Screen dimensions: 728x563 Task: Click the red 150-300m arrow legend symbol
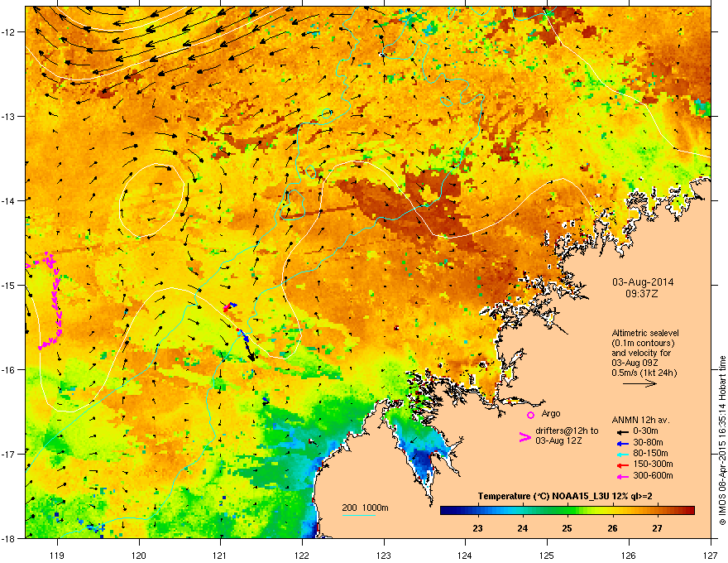(622, 464)
